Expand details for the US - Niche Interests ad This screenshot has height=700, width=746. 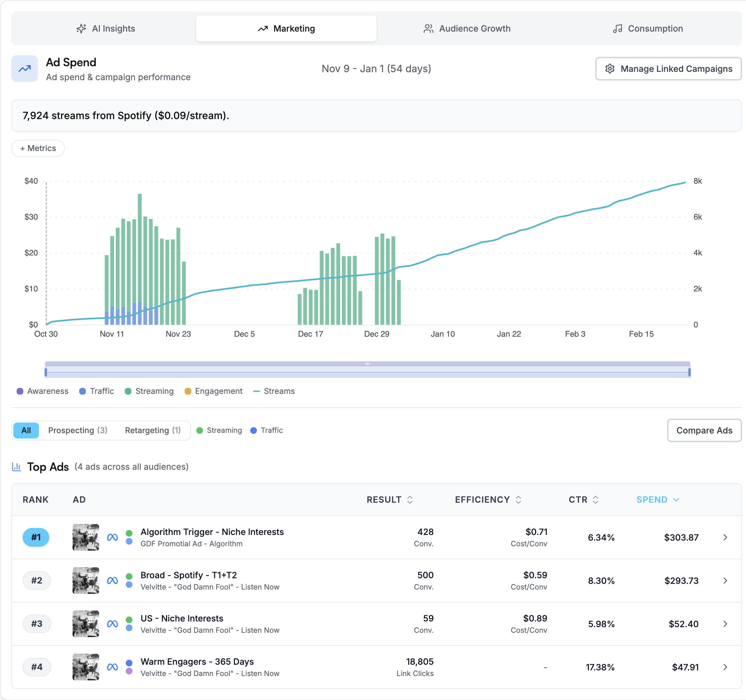point(725,624)
